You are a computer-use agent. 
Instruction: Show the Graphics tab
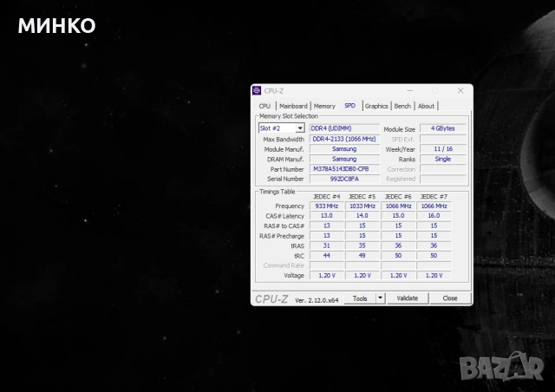point(376,106)
